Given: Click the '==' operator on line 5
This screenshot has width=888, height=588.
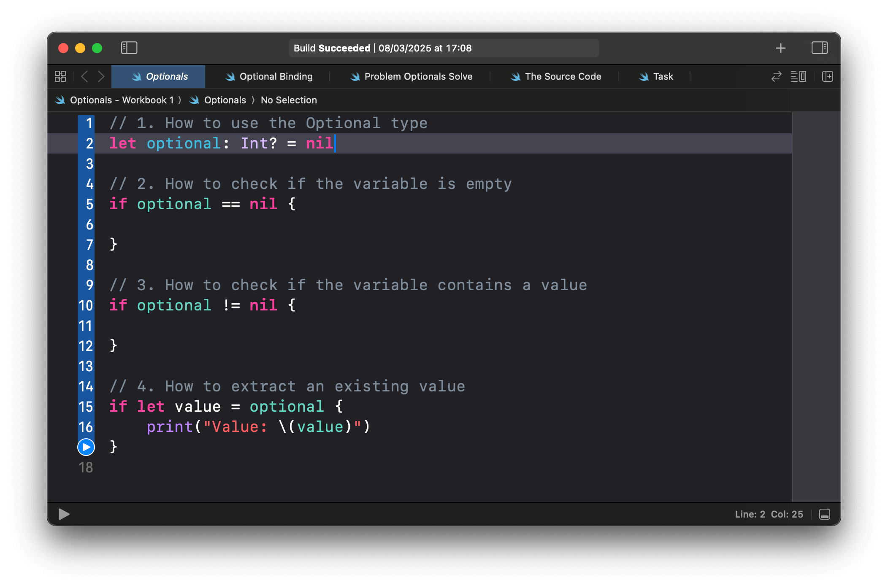Looking at the screenshot, I should pyautogui.click(x=231, y=204).
